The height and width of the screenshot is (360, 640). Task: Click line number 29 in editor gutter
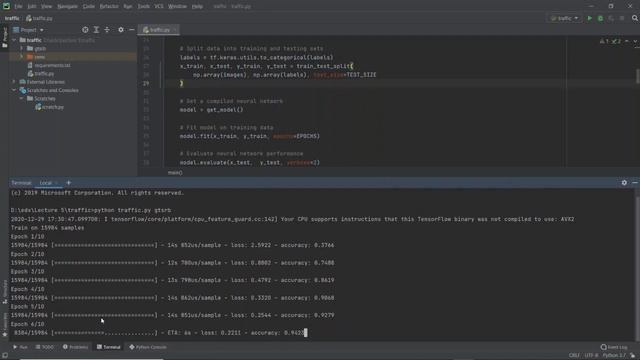(x=146, y=83)
